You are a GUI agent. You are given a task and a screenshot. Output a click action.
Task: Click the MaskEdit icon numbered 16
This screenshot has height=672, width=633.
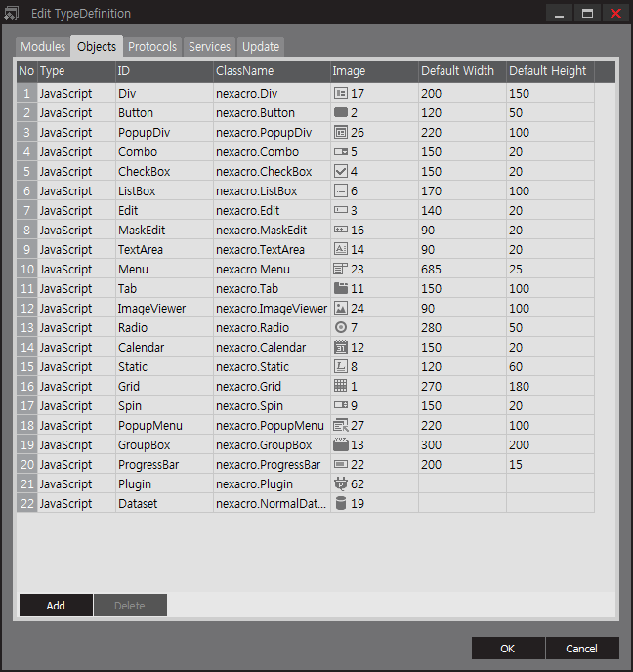click(x=341, y=230)
